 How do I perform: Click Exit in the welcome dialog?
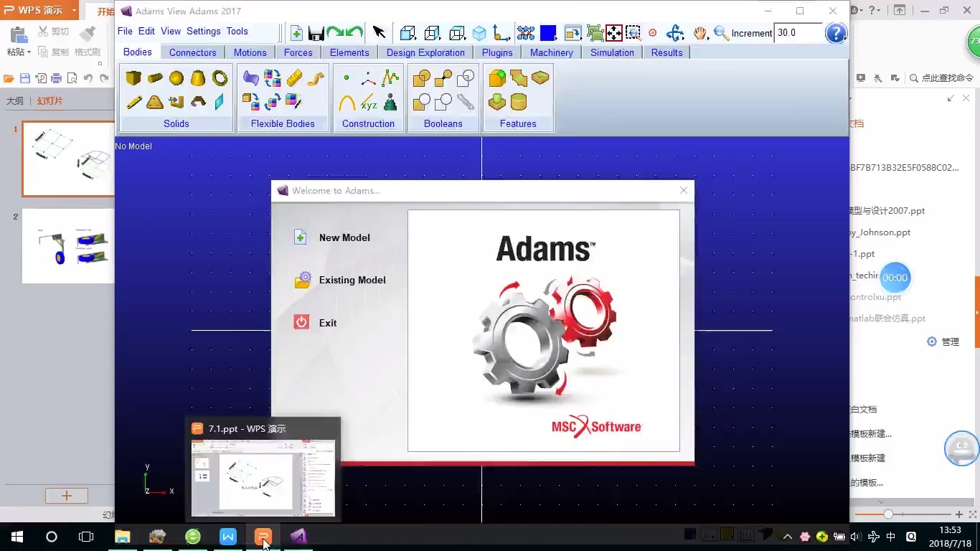click(315, 323)
